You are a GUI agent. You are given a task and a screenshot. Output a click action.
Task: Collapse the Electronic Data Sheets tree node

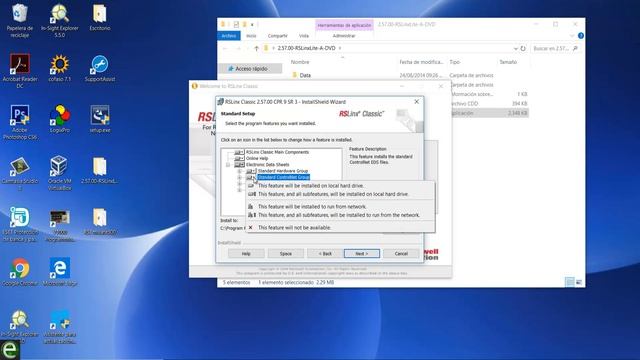[228, 165]
